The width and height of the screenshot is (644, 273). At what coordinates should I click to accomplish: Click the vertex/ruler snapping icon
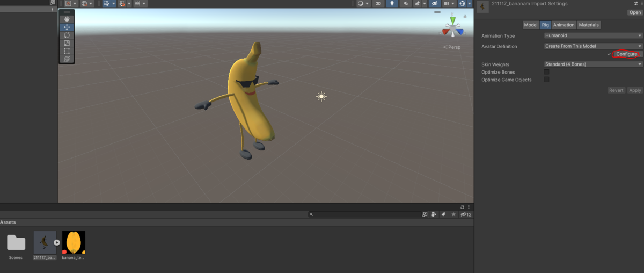click(x=137, y=3)
